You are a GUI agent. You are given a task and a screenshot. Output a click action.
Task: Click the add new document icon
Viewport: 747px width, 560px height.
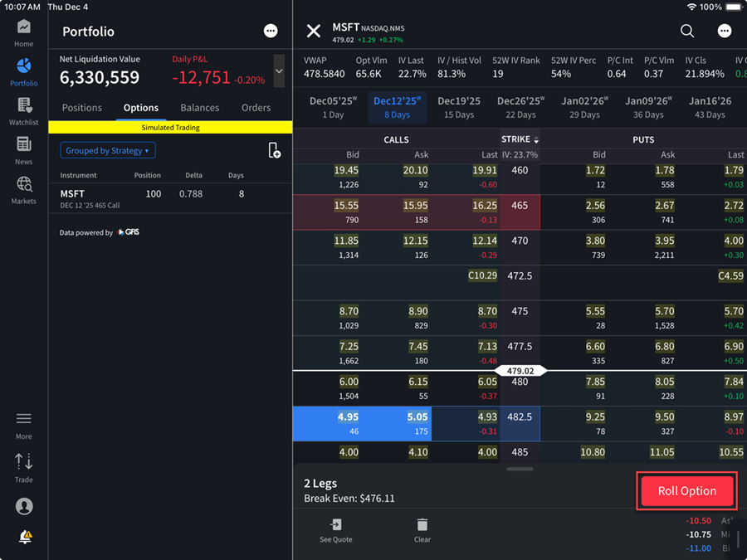[274, 150]
